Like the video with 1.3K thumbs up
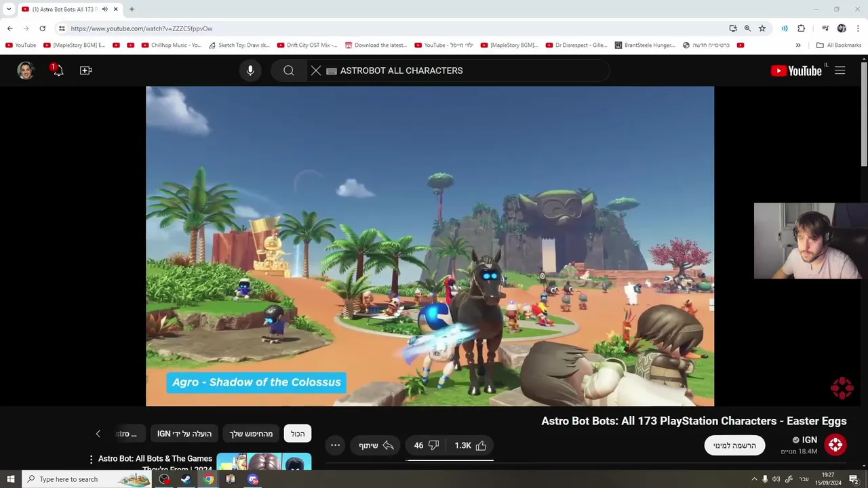 coord(471,445)
